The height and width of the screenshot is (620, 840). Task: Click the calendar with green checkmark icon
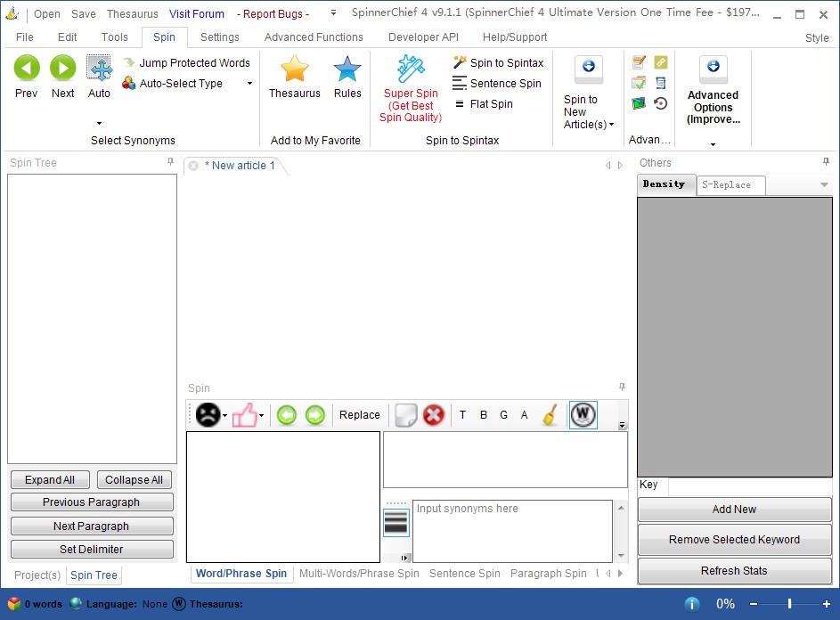(x=639, y=83)
